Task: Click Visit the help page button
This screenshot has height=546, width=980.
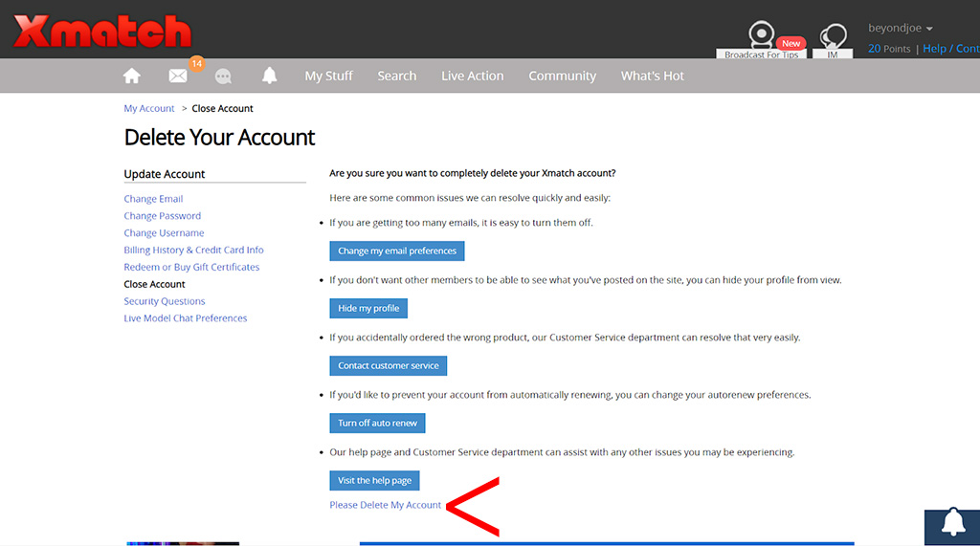Action: [x=374, y=480]
